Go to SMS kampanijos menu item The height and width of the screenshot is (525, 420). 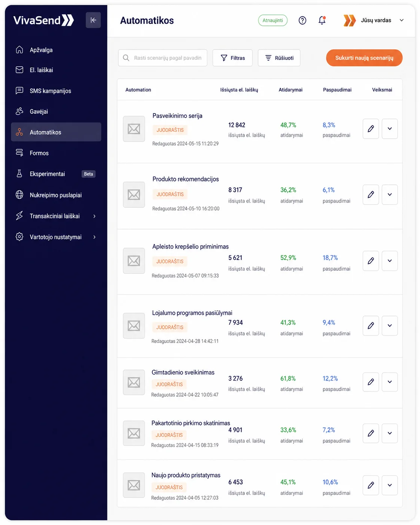[x=56, y=91]
